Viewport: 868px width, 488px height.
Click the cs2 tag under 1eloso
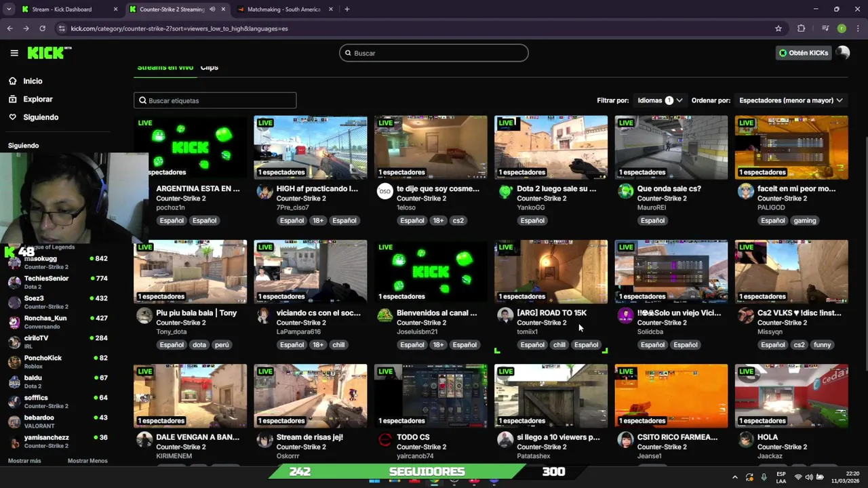(458, 220)
